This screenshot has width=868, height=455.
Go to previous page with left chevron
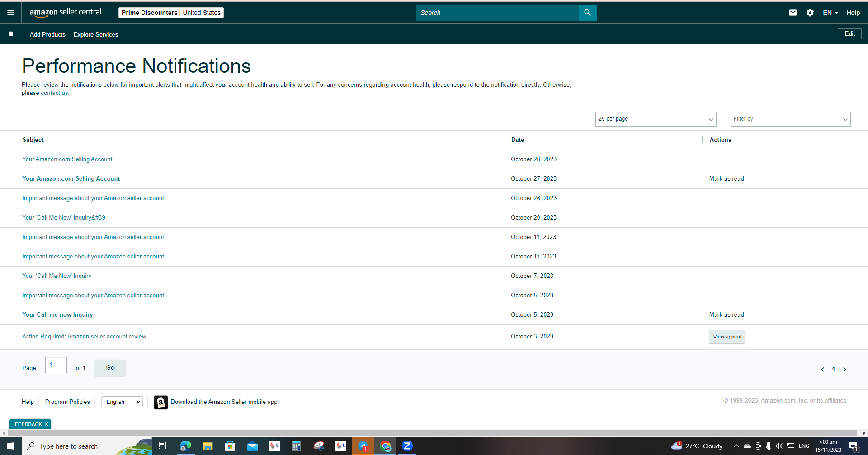click(823, 370)
